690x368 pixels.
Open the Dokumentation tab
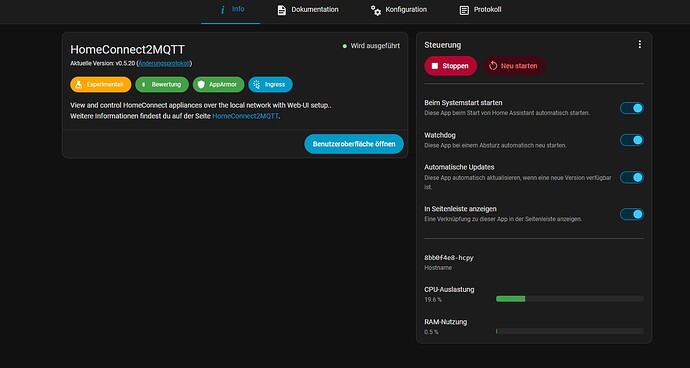pyautogui.click(x=308, y=10)
